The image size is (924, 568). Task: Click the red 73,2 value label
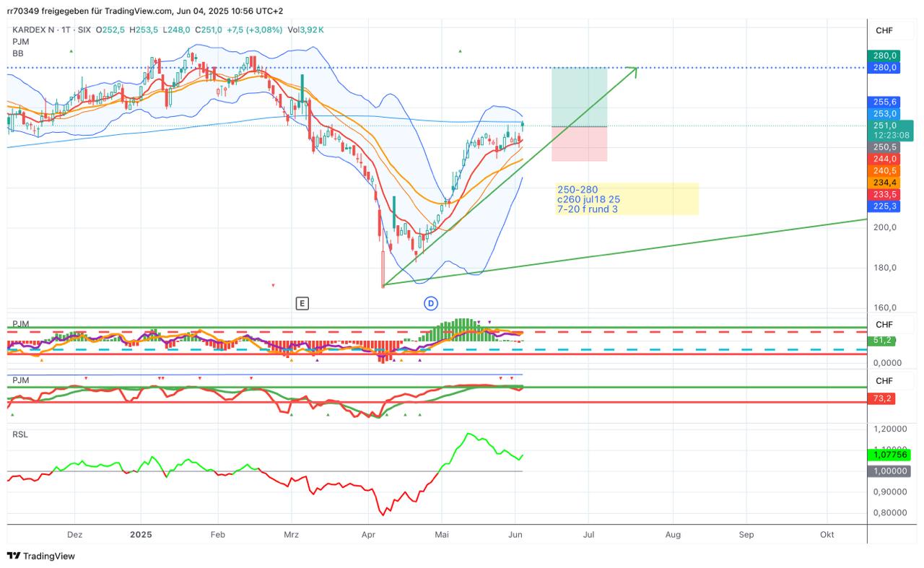point(884,398)
